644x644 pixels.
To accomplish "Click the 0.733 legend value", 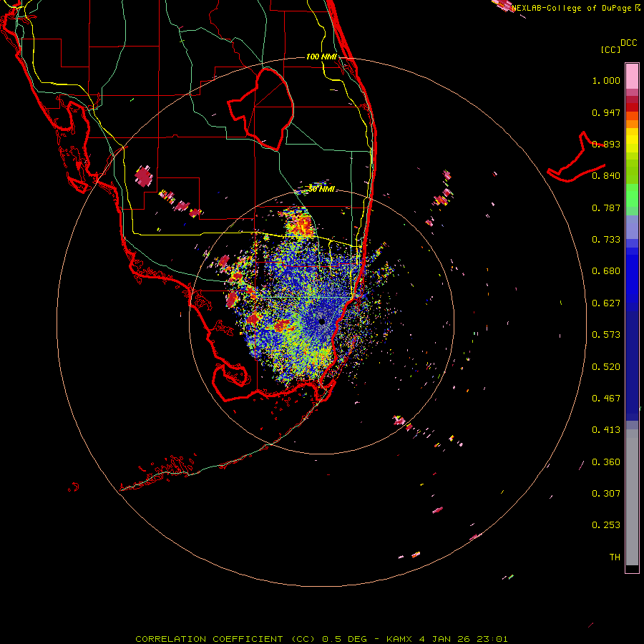I will pos(606,240).
